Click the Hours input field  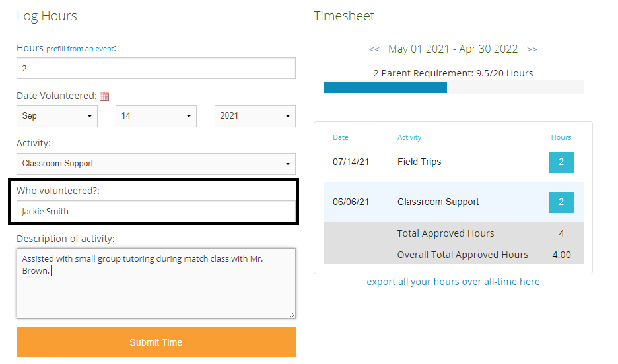click(156, 69)
